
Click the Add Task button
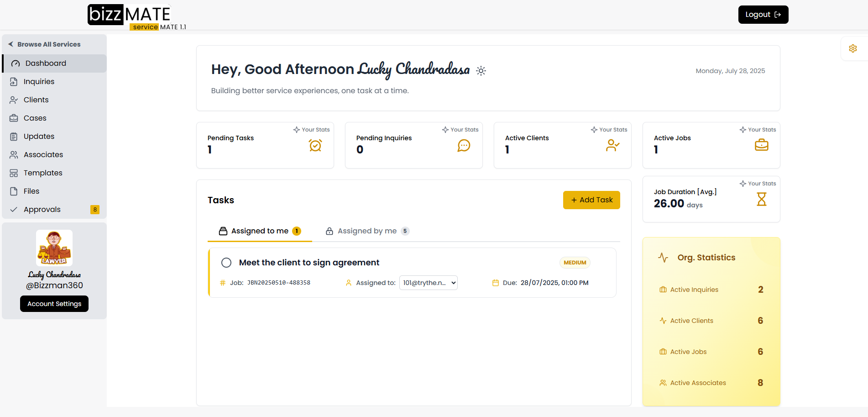[x=591, y=200]
